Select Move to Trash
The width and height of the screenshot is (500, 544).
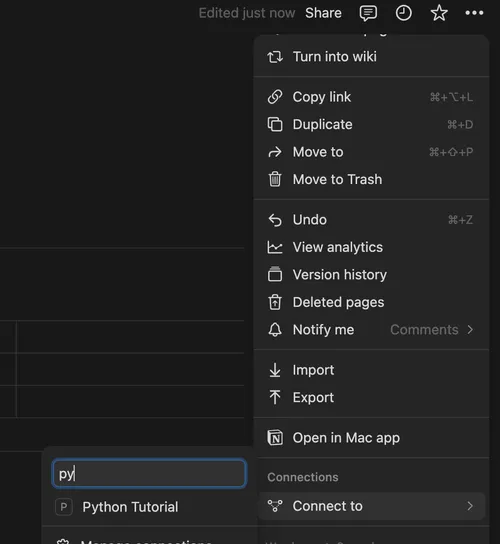pos(371,179)
